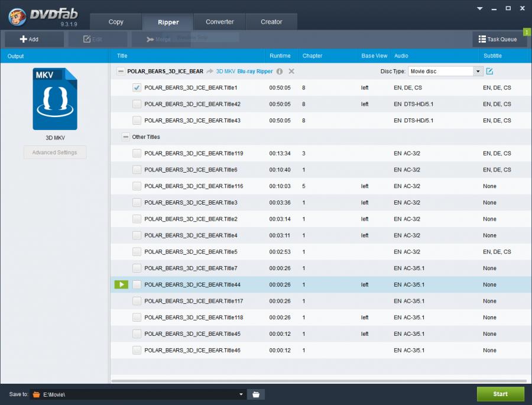The height and width of the screenshot is (405, 532).
Task: Switch to the Copy tab
Action: pyautogui.click(x=116, y=22)
